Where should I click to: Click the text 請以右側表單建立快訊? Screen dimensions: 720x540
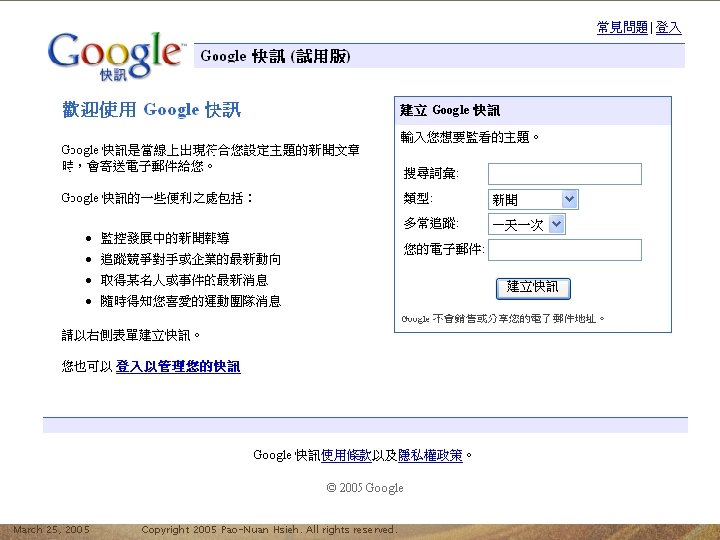(131, 335)
